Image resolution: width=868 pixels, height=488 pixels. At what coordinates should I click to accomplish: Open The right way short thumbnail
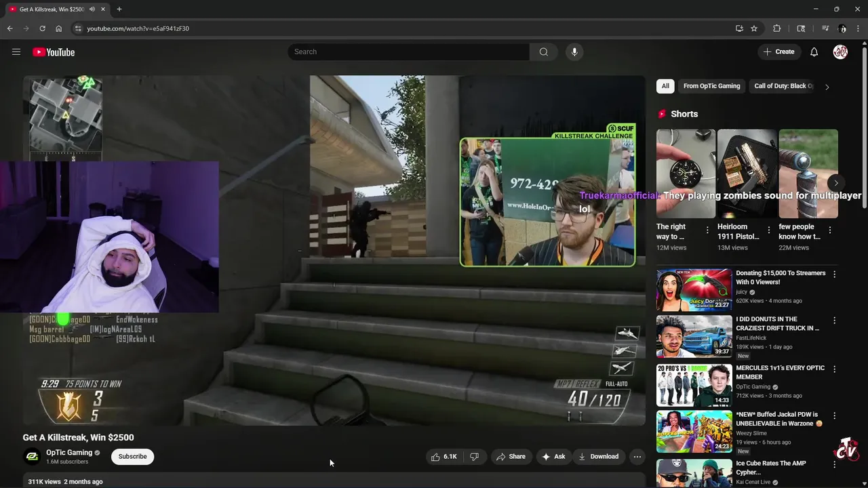686,174
